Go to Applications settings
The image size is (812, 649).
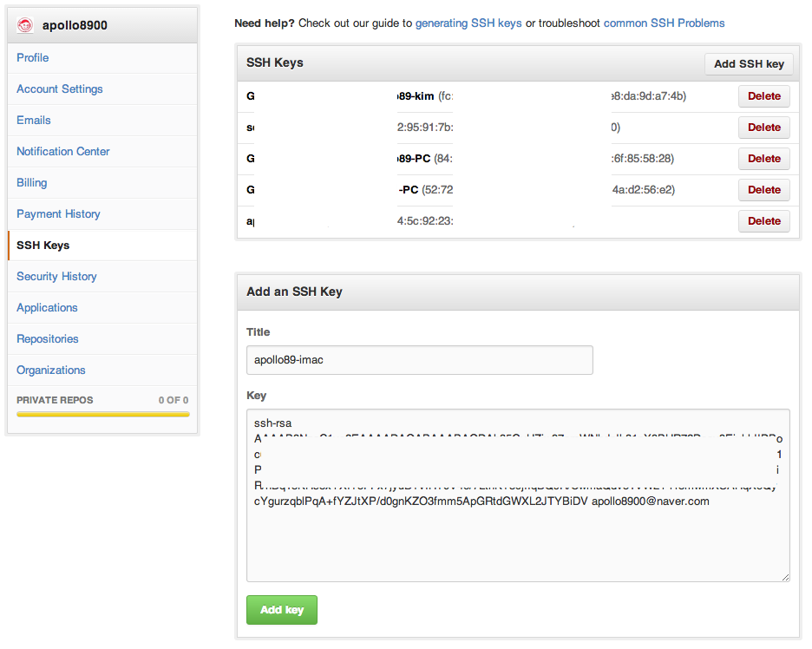pyautogui.click(x=47, y=307)
